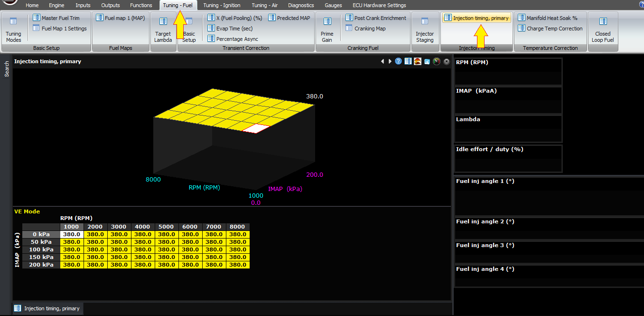Select the white highlighted cell in 3D graph
The width and height of the screenshot is (644, 316).
[x=256, y=127]
